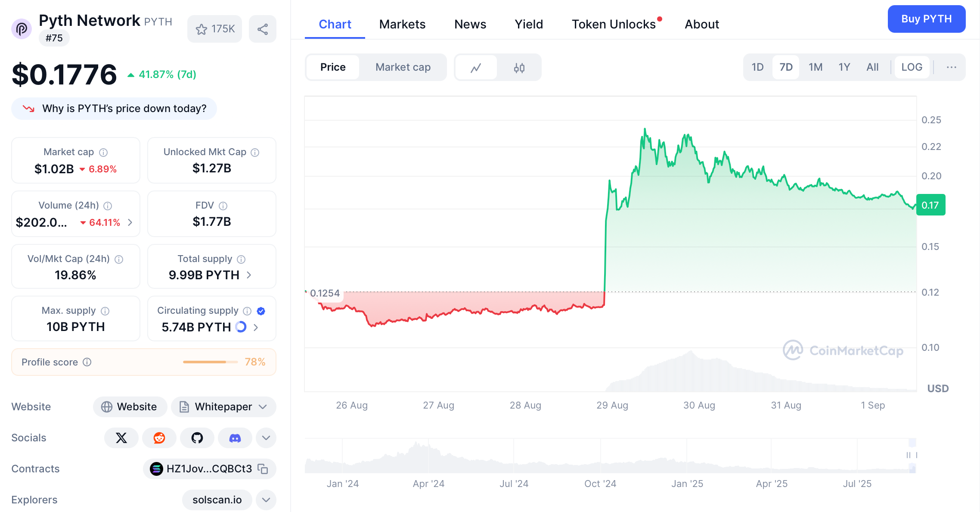Switch chart to Market cap view

point(403,67)
